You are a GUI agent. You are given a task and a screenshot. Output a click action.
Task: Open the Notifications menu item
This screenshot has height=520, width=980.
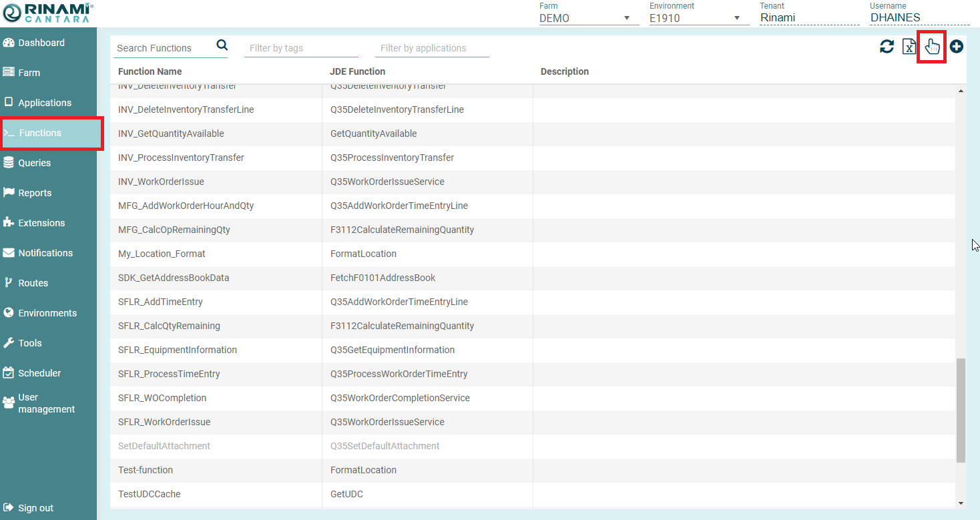pyautogui.click(x=45, y=253)
